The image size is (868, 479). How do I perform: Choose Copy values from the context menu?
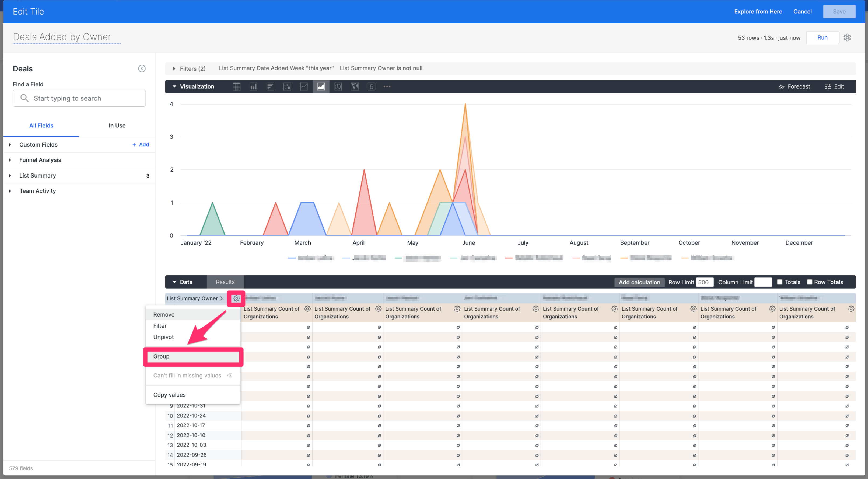[x=193, y=395]
